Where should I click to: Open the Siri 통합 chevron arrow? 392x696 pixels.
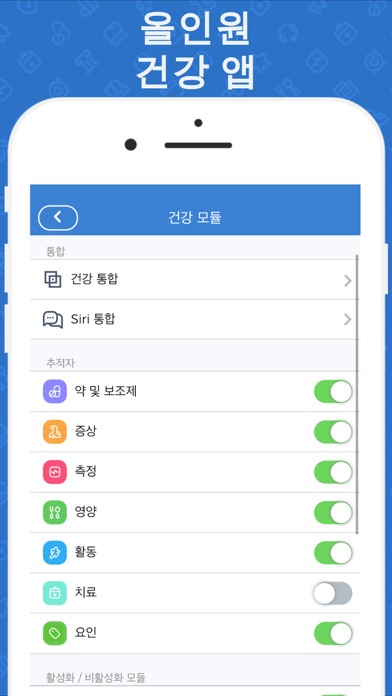coord(348,320)
